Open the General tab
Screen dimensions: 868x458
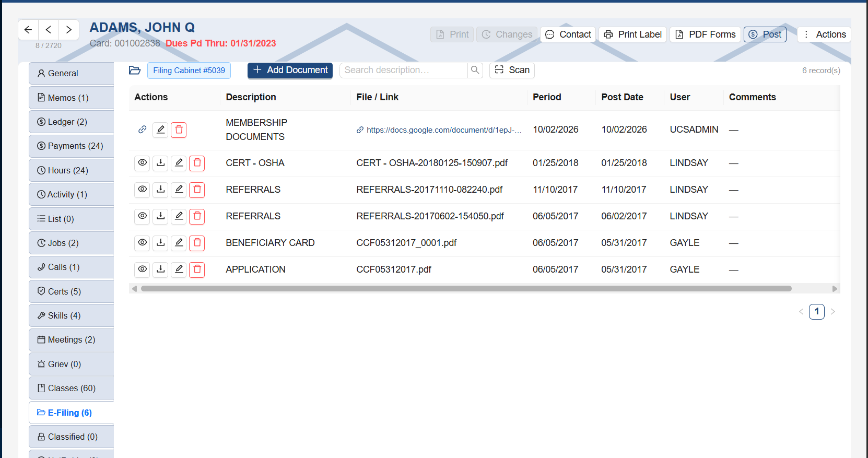[x=71, y=74]
